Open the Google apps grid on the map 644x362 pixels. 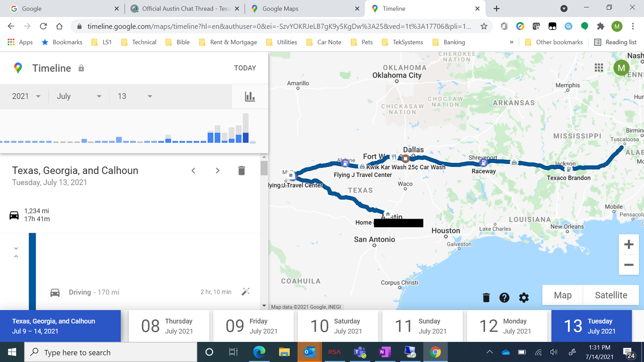[x=598, y=67]
